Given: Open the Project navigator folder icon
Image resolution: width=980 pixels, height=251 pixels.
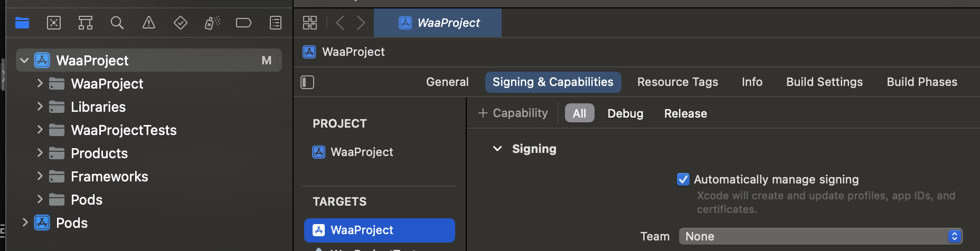Looking at the screenshot, I should point(22,23).
